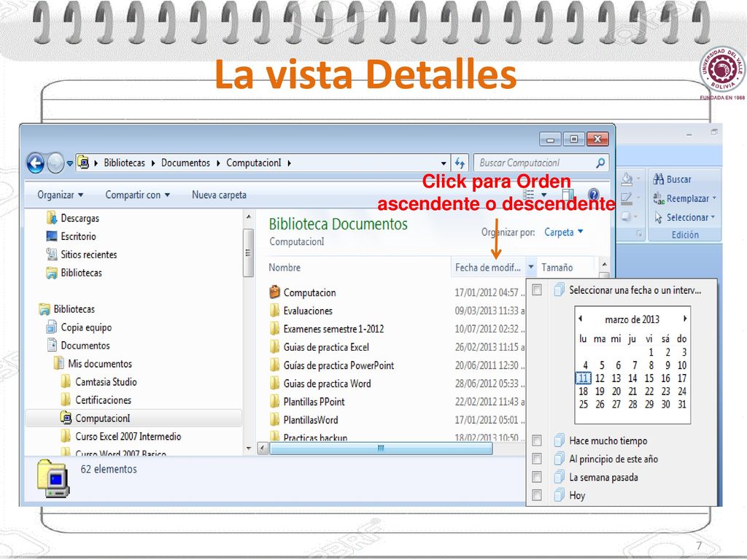Select the Guias de practica Word folder
Image resolution: width=747 pixels, height=560 pixels.
[328, 384]
